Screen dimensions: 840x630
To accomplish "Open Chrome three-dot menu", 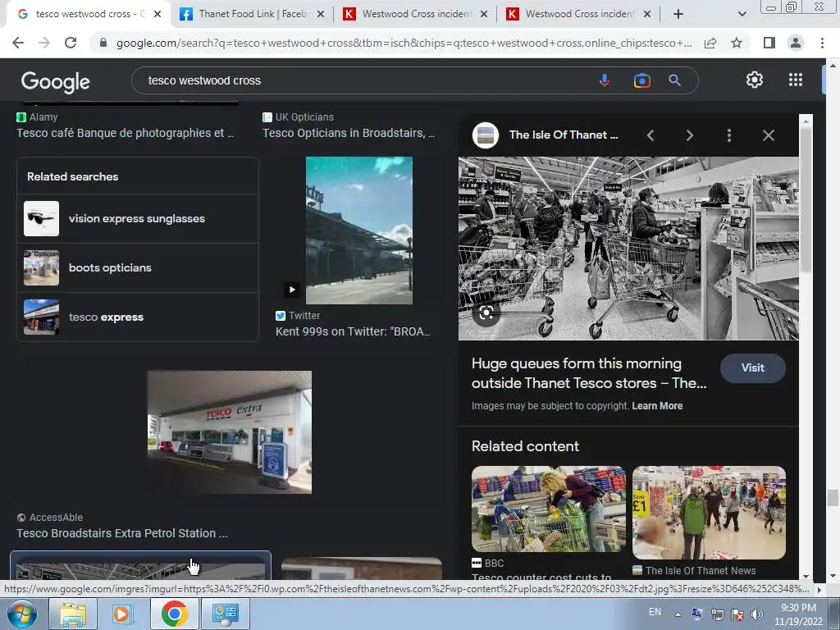I will [822, 43].
